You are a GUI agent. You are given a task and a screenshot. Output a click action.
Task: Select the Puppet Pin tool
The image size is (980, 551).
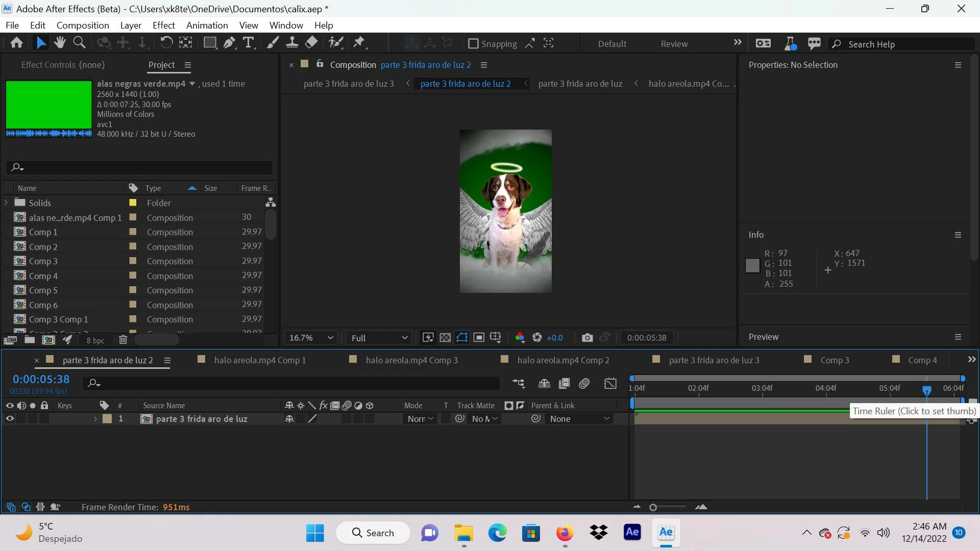(359, 43)
